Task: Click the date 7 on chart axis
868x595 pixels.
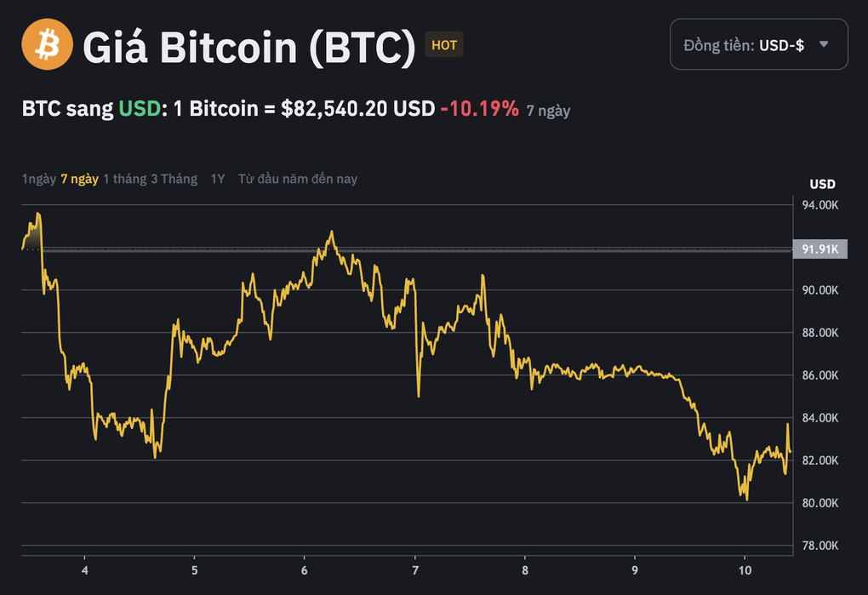Action: (415, 570)
